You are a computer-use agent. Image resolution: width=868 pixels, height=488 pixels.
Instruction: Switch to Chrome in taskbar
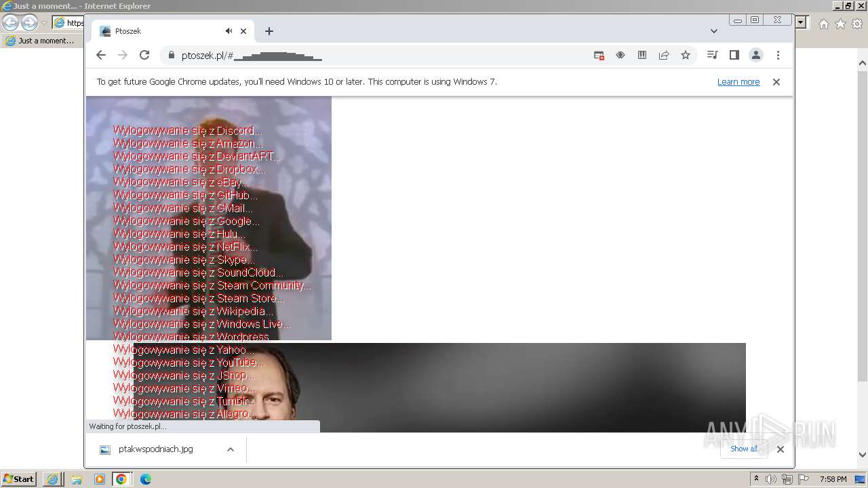pos(121,479)
